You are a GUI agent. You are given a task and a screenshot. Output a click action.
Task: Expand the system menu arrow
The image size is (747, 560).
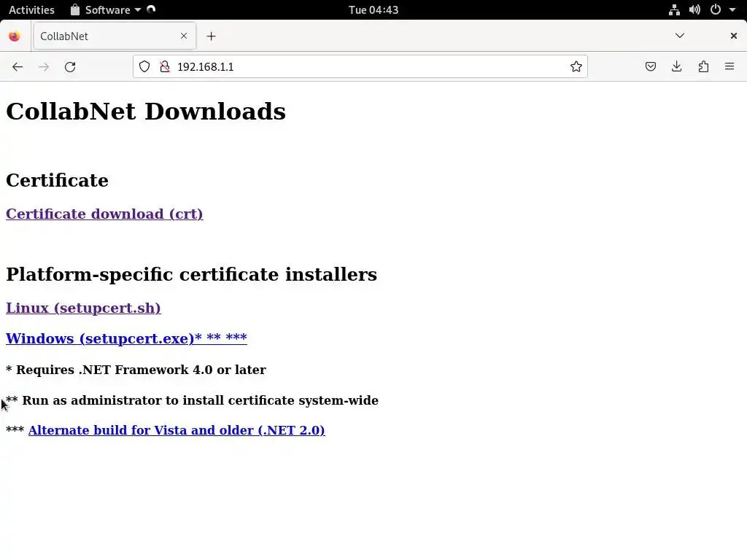pyautogui.click(x=732, y=10)
